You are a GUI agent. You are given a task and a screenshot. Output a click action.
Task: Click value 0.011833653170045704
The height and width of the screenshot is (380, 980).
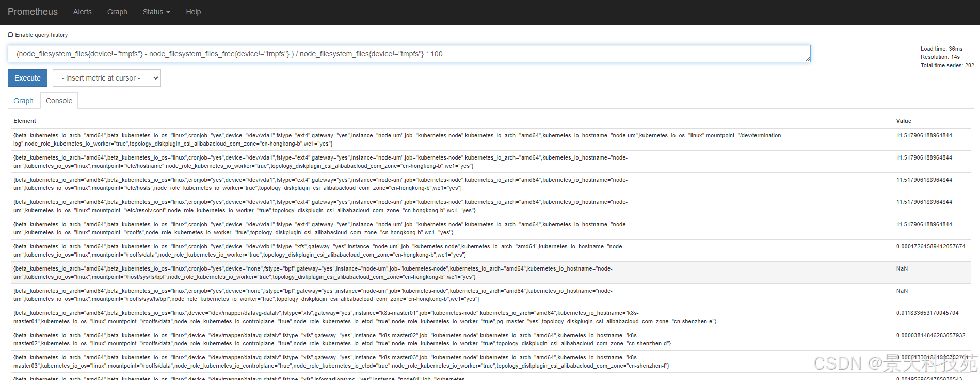tap(927, 313)
